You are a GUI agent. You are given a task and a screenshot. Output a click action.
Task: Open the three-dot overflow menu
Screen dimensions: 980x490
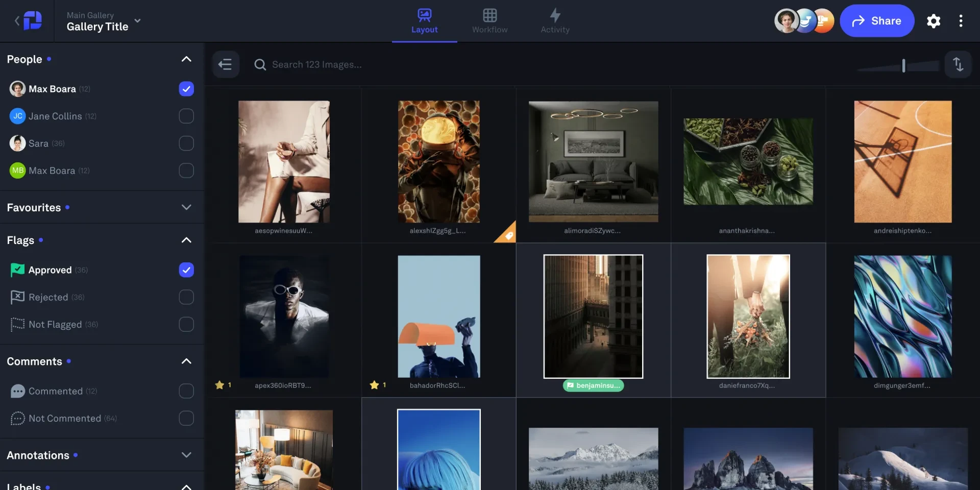962,21
